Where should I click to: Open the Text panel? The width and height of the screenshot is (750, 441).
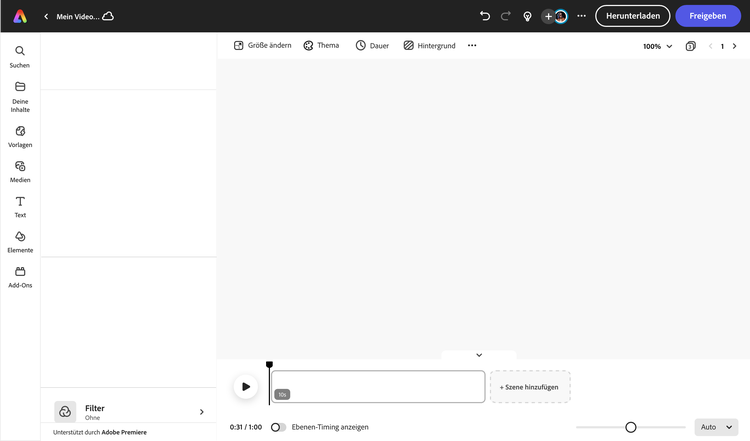tap(20, 207)
